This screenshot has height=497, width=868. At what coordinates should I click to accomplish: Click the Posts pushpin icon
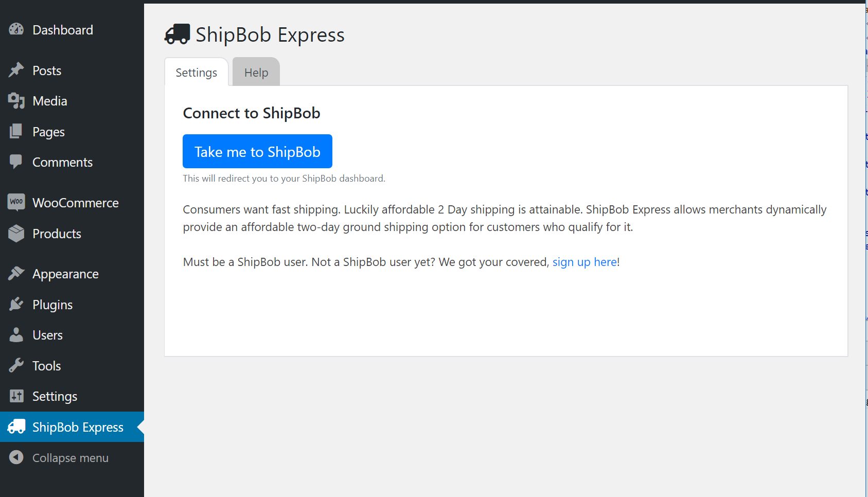tap(16, 70)
